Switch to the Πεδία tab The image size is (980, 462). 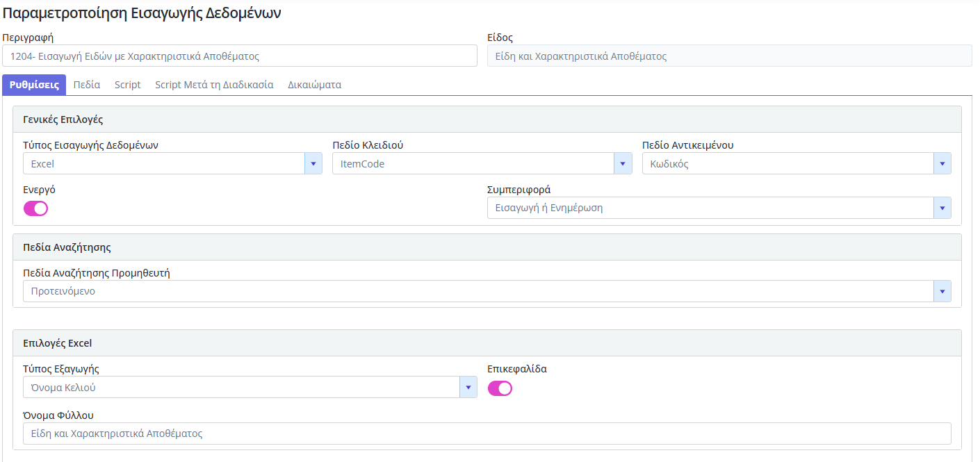[87, 85]
